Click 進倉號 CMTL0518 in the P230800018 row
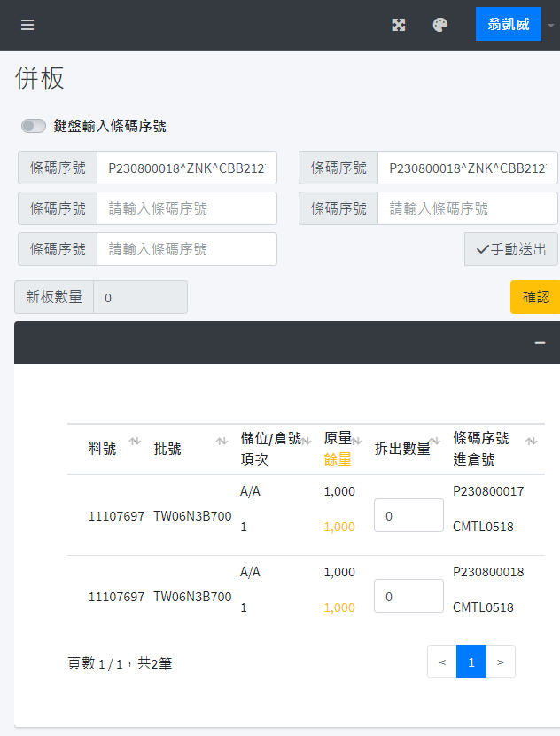The image size is (560, 736). [x=483, y=607]
